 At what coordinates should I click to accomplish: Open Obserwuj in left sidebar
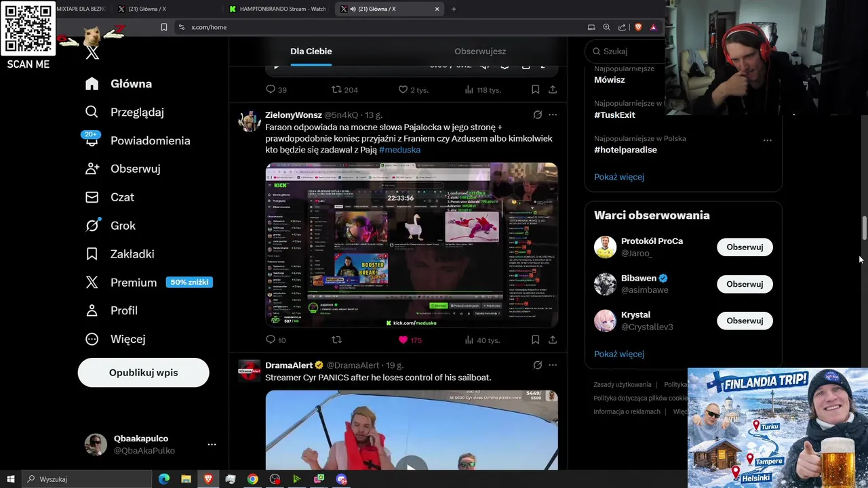tap(123, 169)
